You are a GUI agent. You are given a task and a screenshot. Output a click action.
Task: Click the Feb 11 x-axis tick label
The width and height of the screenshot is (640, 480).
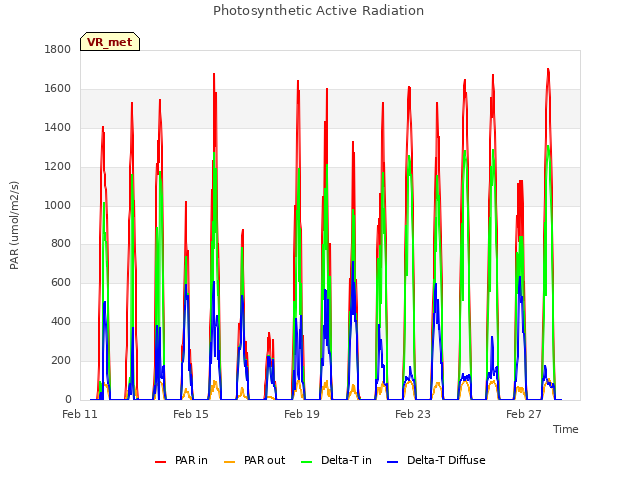point(80,414)
